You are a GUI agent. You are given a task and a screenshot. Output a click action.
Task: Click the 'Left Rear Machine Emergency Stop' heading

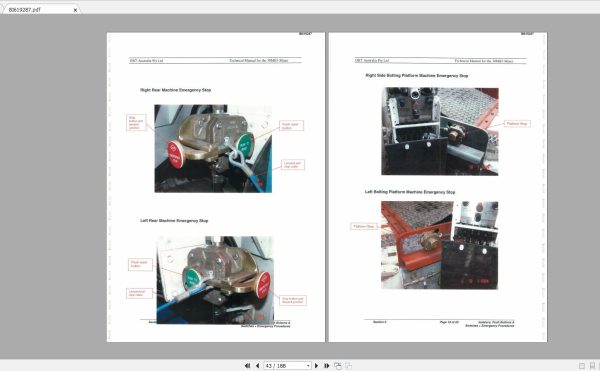174,221
